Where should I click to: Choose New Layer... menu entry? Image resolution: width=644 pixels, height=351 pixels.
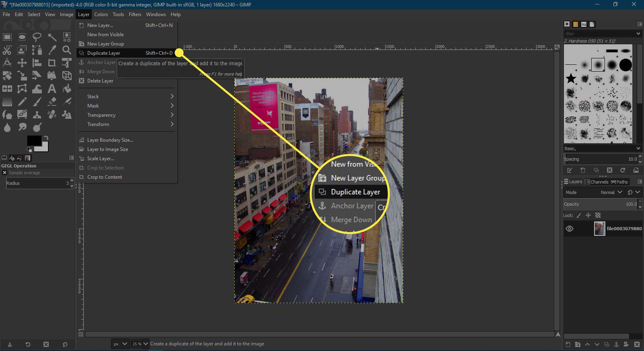(127, 25)
